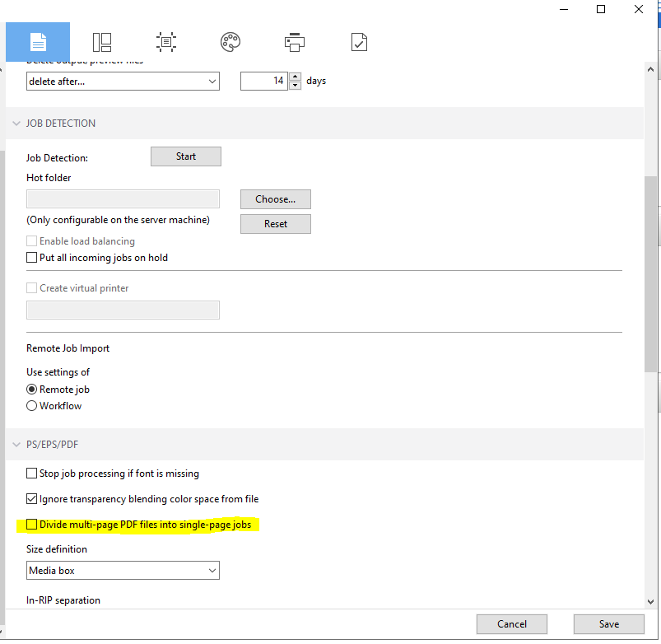Select the marks and positioning icon

(x=165, y=41)
